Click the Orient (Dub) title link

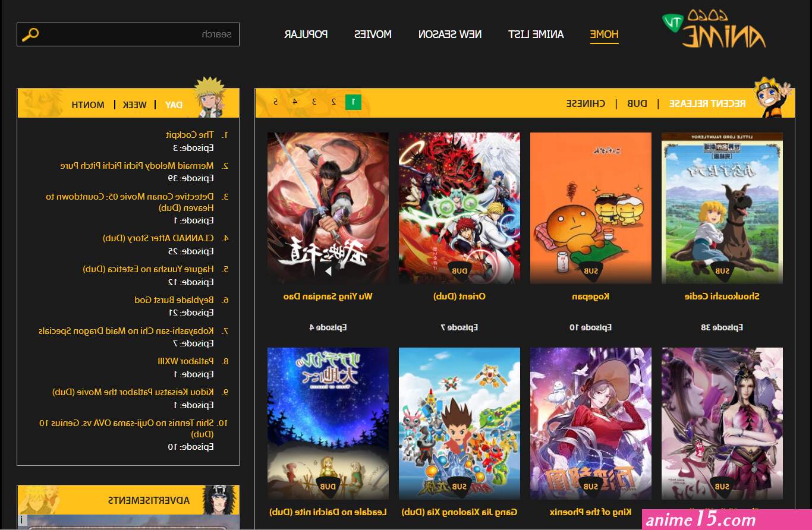click(x=459, y=296)
